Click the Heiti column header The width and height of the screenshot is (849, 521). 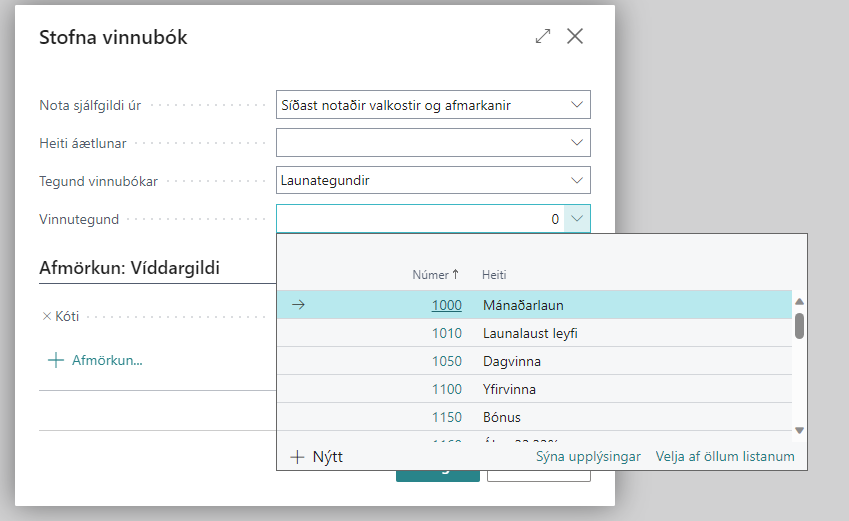pos(494,275)
